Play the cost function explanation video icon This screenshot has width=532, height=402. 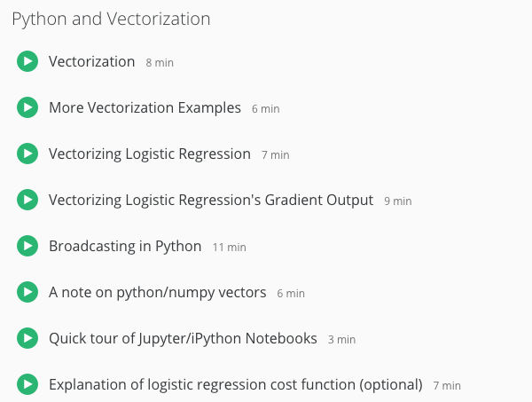(x=27, y=384)
